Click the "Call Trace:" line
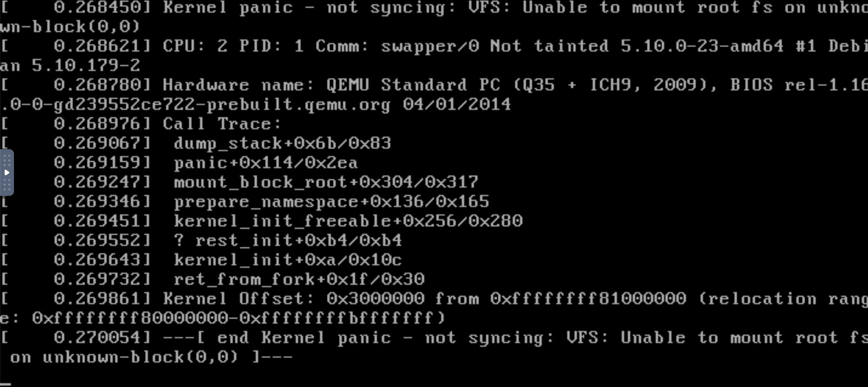The image size is (868, 387). [222, 124]
